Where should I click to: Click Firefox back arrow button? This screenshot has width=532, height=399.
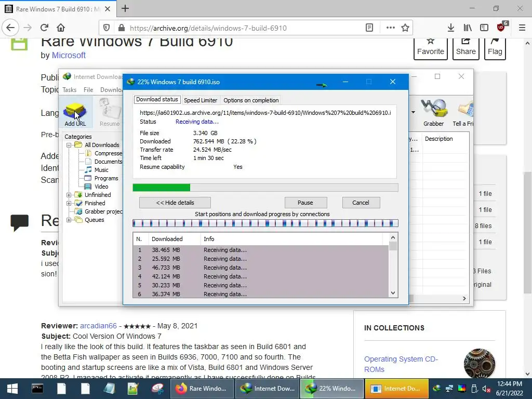10,28
